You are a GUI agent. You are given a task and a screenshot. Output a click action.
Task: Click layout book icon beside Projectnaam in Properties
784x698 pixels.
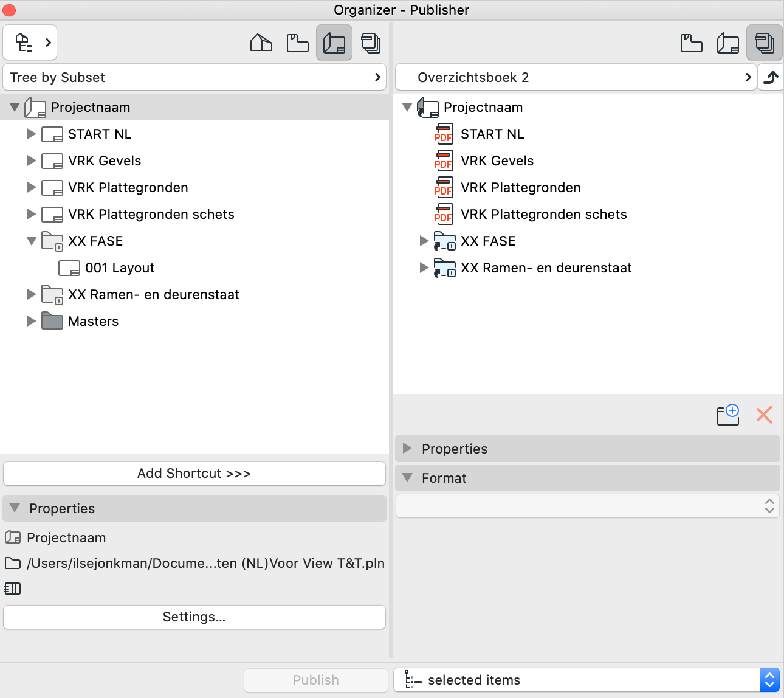point(13,537)
